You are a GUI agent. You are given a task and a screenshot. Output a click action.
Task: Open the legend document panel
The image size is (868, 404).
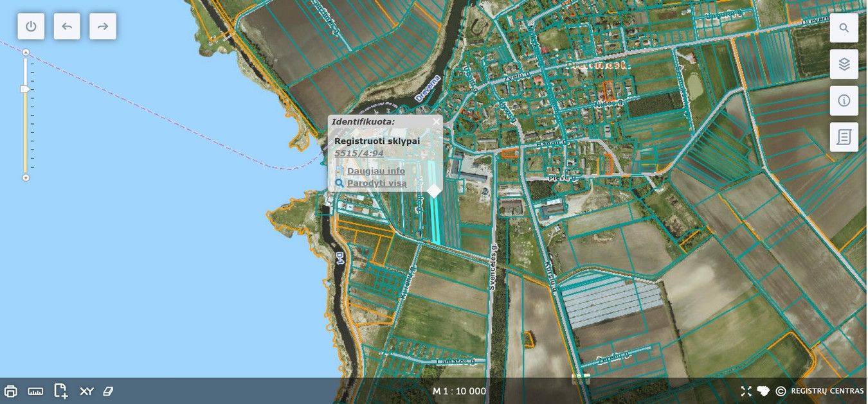coord(844,137)
